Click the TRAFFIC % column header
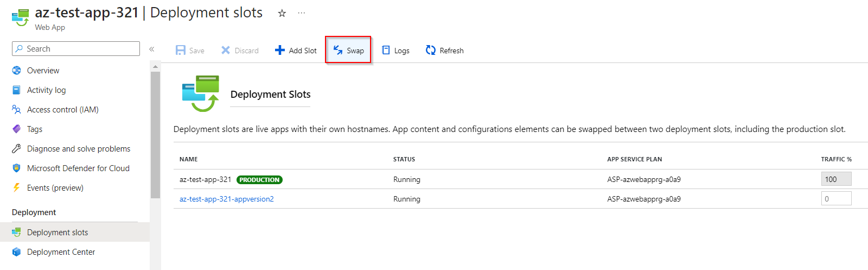Image resolution: width=868 pixels, height=270 pixels. tap(837, 159)
